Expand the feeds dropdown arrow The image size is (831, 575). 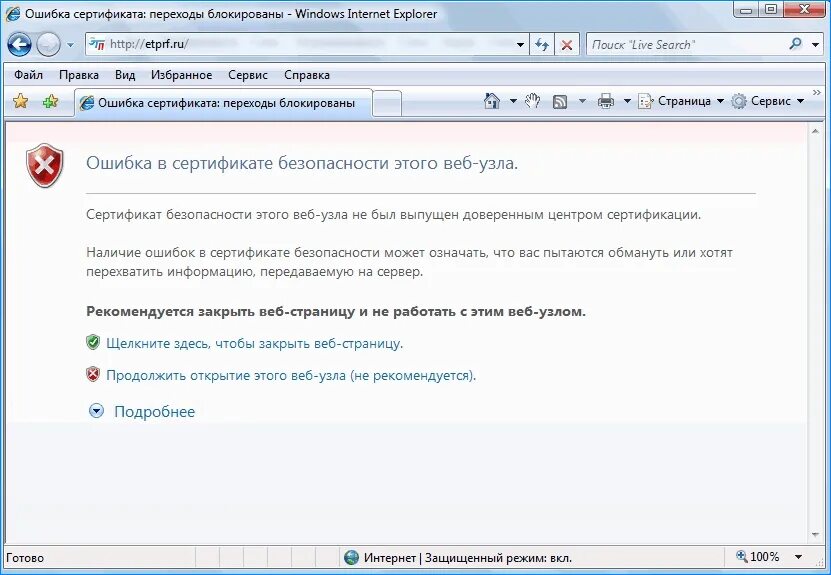(582, 101)
